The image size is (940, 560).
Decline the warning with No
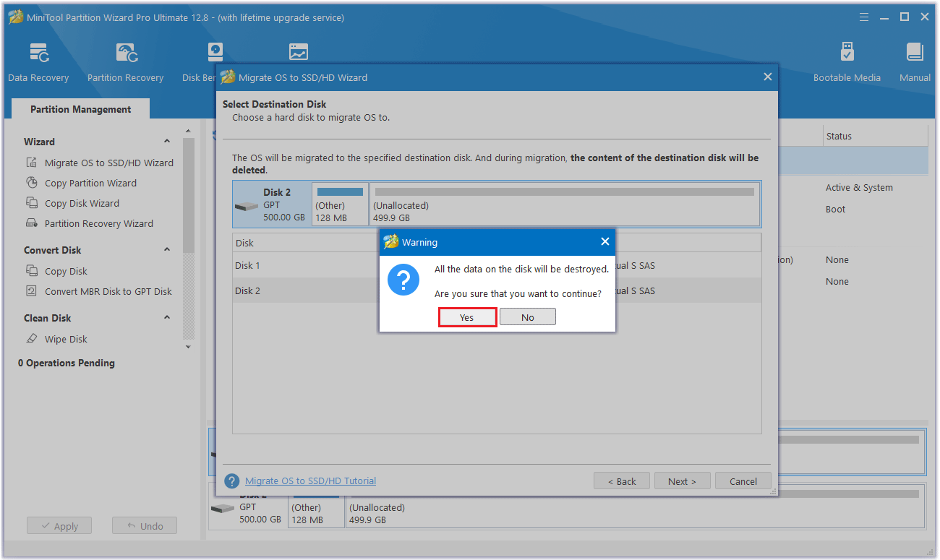coord(528,317)
